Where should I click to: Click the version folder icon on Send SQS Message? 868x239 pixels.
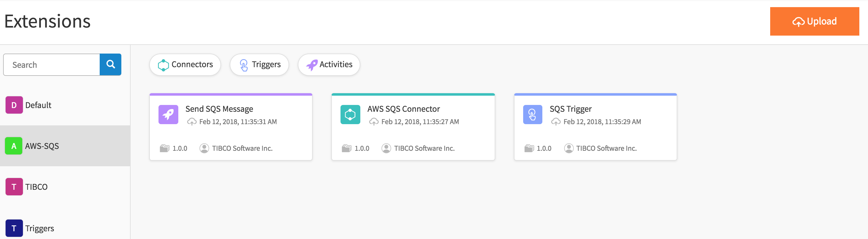click(x=164, y=148)
